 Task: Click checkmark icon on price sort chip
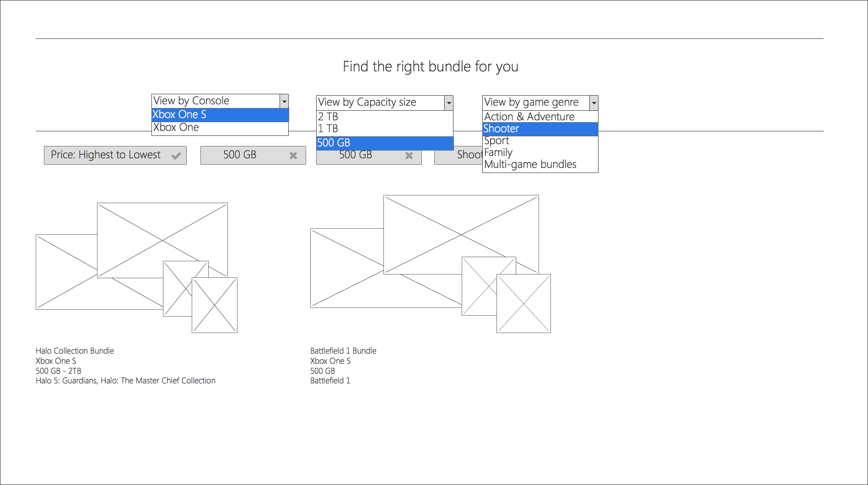tap(176, 156)
